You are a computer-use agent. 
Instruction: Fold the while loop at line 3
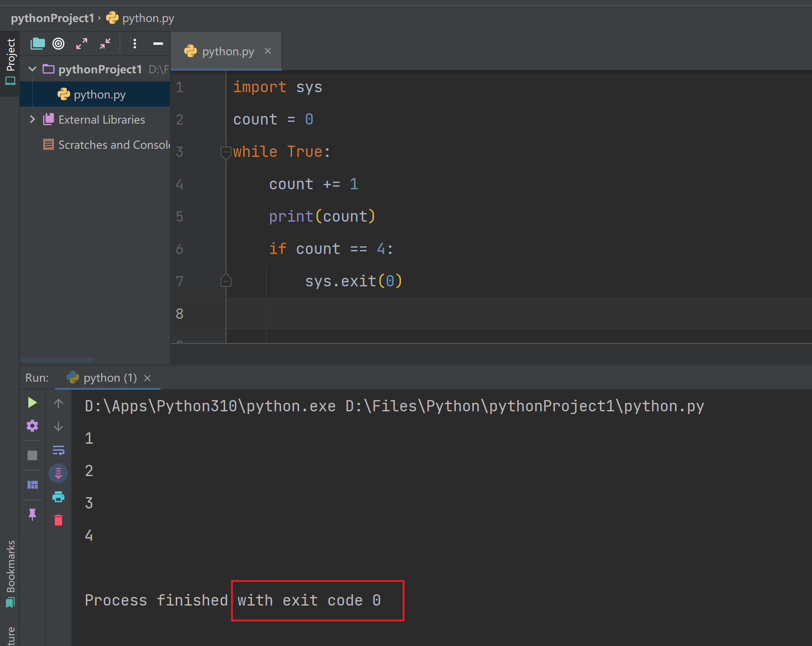click(x=226, y=152)
